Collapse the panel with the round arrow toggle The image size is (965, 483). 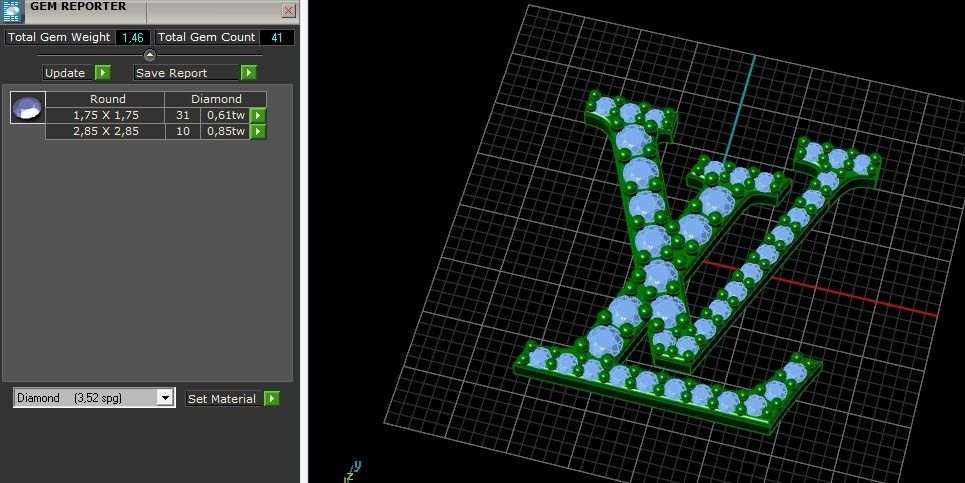[x=150, y=55]
